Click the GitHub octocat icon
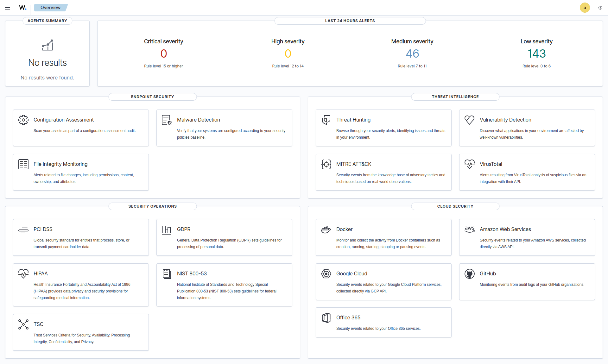Viewport: 608px width, 364px height. pos(469,274)
